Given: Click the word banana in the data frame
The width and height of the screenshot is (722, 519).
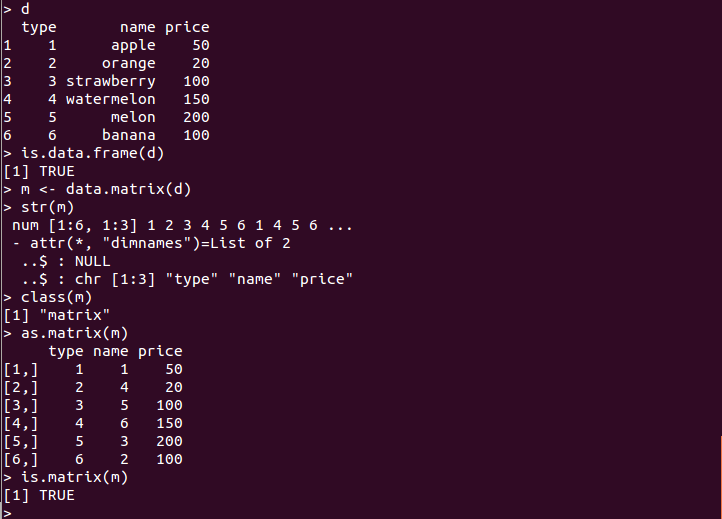Looking at the screenshot, I should click(x=128, y=135).
